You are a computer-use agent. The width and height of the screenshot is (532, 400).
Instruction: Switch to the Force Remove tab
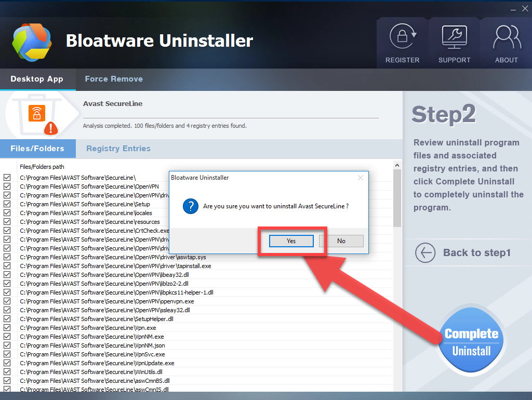(114, 79)
